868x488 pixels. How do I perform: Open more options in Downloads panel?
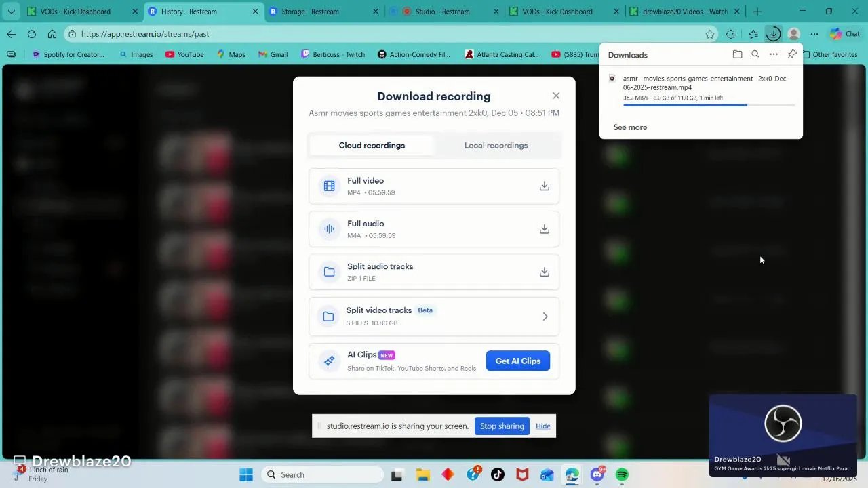(774, 54)
